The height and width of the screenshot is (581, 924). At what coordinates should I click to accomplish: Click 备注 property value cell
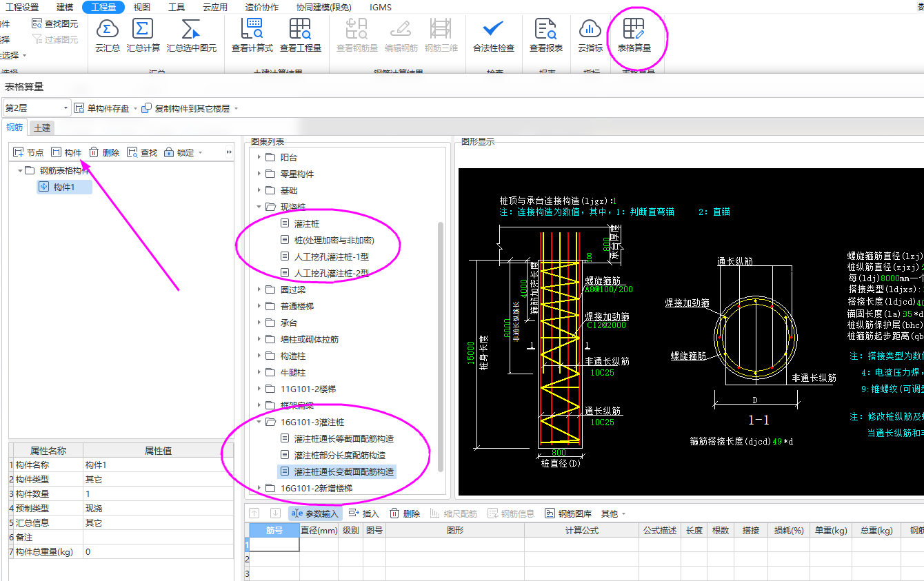pyautogui.click(x=158, y=537)
